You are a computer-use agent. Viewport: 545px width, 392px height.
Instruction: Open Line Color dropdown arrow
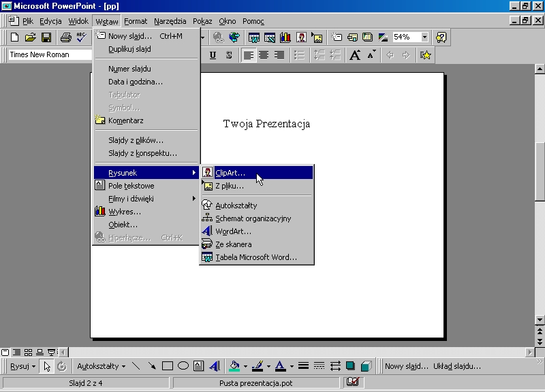click(268, 366)
